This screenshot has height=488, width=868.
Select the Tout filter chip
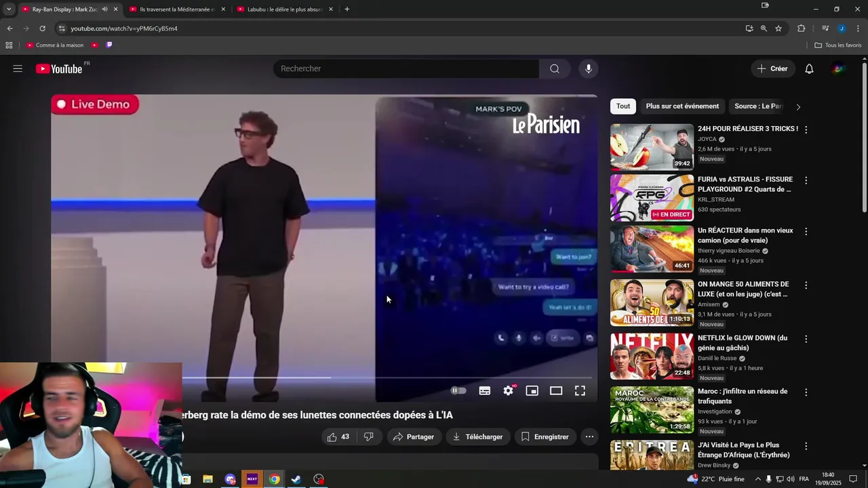point(623,106)
